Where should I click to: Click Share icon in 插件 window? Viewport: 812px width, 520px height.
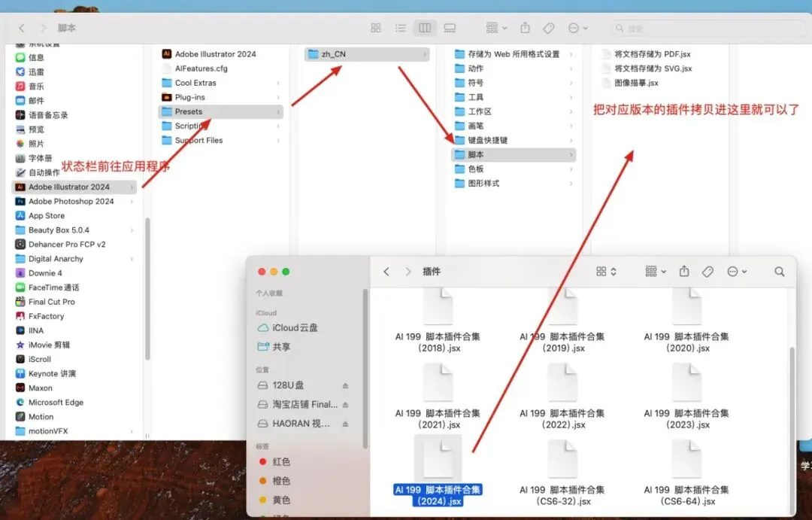coord(684,271)
